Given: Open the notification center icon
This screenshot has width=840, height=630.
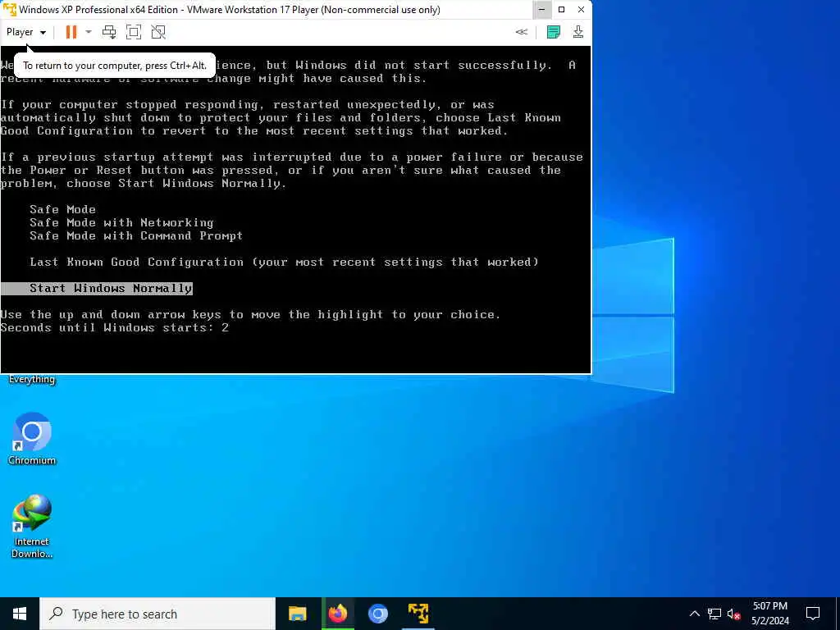Looking at the screenshot, I should 813,614.
